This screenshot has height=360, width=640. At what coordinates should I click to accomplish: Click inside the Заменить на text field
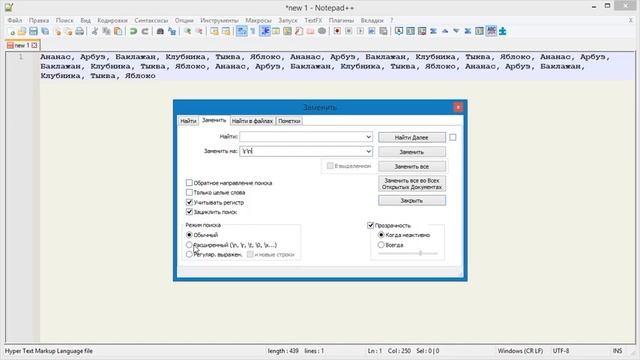tap(302, 151)
